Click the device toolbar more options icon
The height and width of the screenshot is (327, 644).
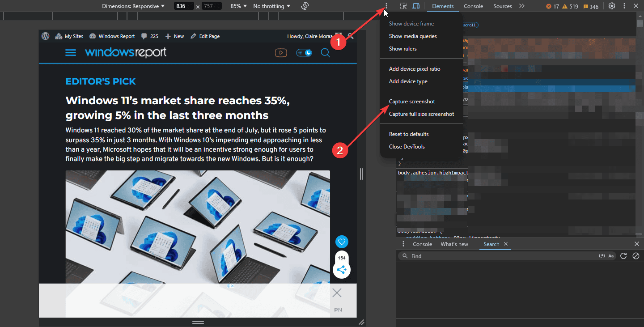pyautogui.click(x=386, y=6)
